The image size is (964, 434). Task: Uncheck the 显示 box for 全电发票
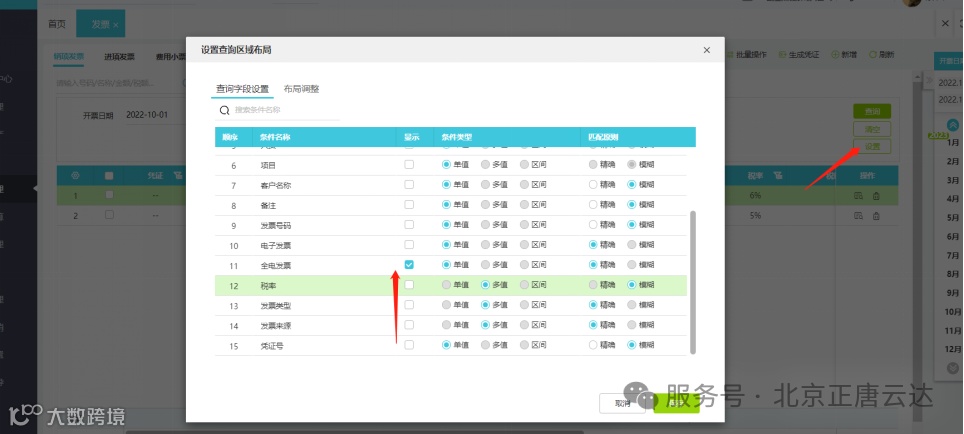409,264
